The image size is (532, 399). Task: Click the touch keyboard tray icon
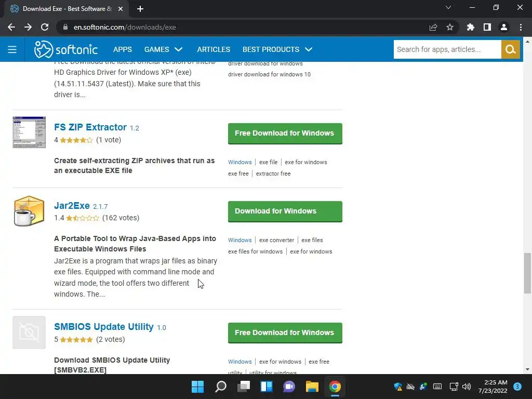(437, 387)
